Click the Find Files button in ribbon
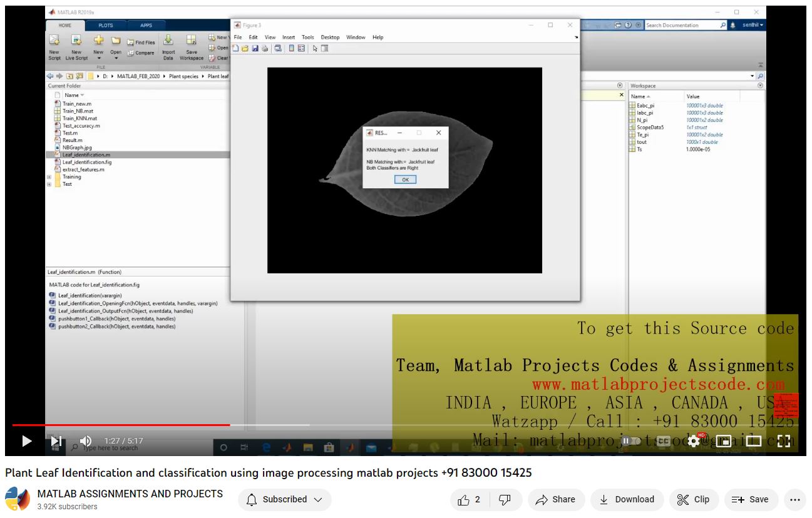 (x=141, y=43)
